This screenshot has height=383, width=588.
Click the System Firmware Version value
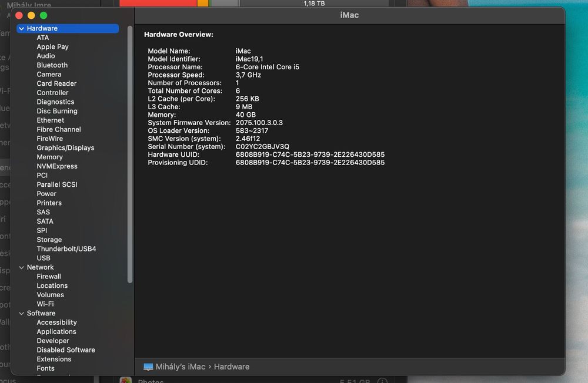259,123
